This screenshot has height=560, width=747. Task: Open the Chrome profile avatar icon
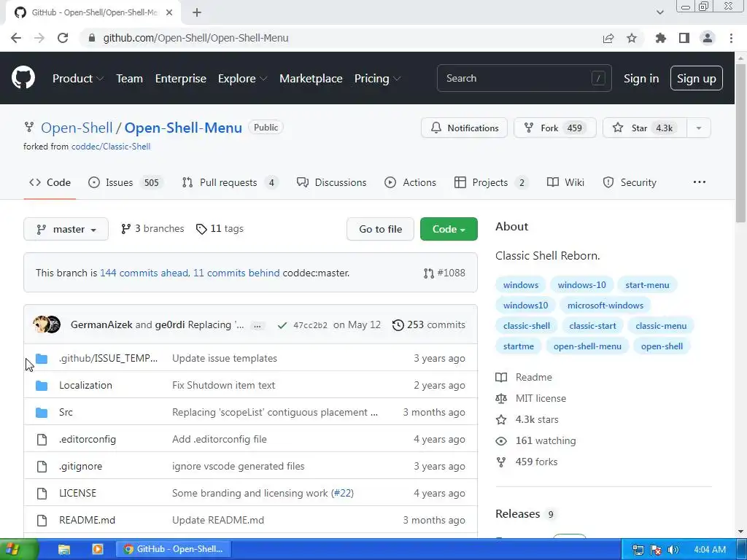click(x=708, y=38)
